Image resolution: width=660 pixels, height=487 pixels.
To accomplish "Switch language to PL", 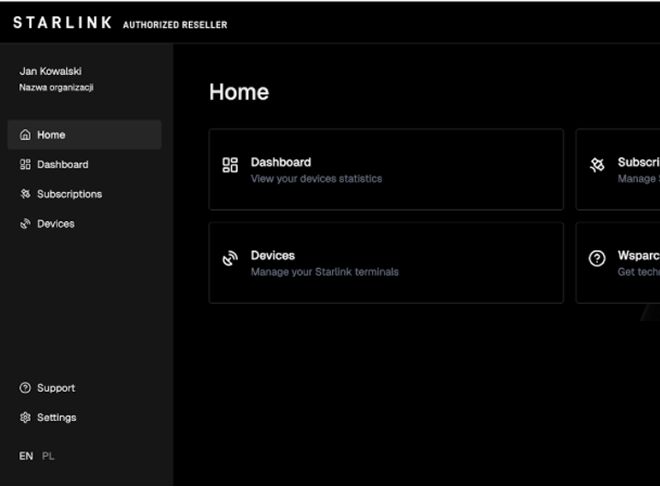I will (x=48, y=456).
